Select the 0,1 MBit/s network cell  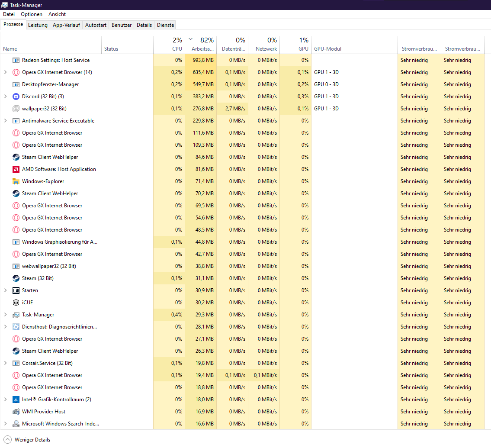[x=264, y=375]
